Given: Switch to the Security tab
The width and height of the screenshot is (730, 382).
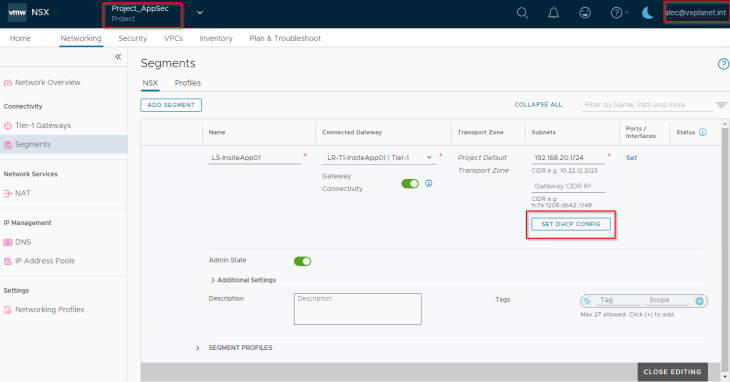Looking at the screenshot, I should (133, 38).
